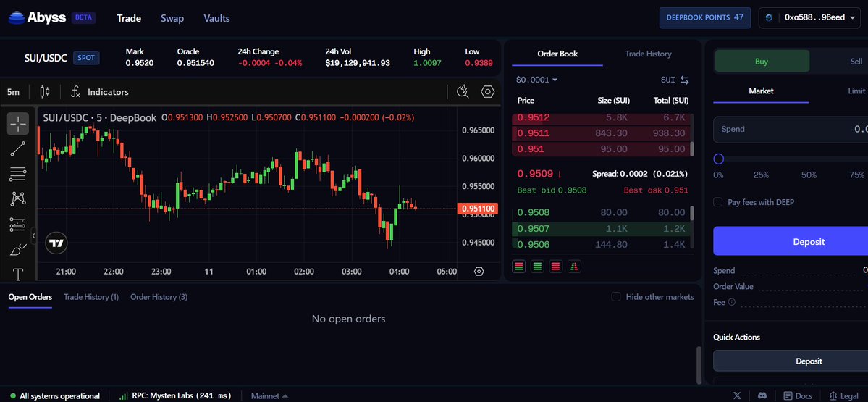Open the SUI/USDC market selector
Viewport: 868px width, 402px height.
click(x=46, y=58)
